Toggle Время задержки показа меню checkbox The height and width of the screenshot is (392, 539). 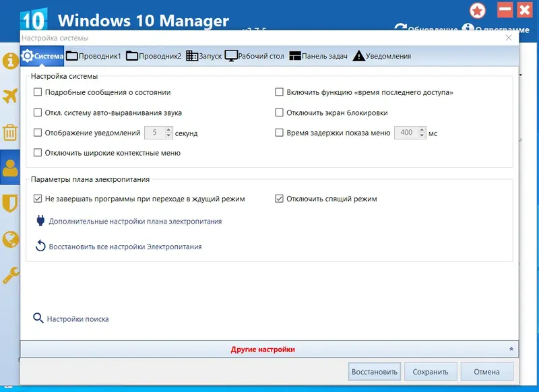click(x=279, y=133)
